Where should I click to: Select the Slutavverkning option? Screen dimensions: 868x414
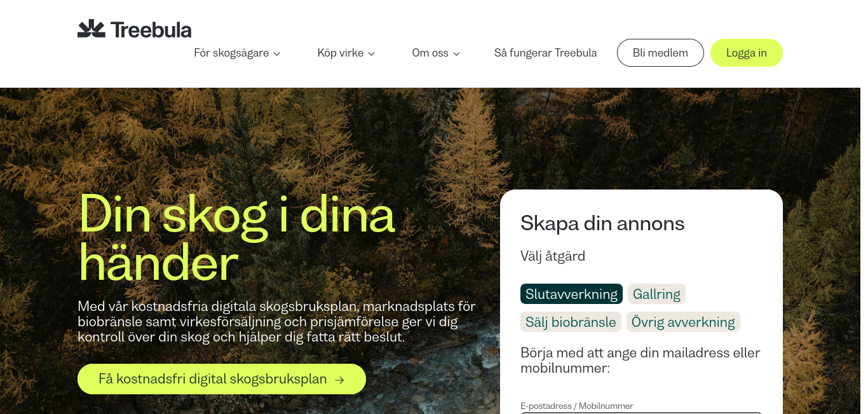coord(571,294)
